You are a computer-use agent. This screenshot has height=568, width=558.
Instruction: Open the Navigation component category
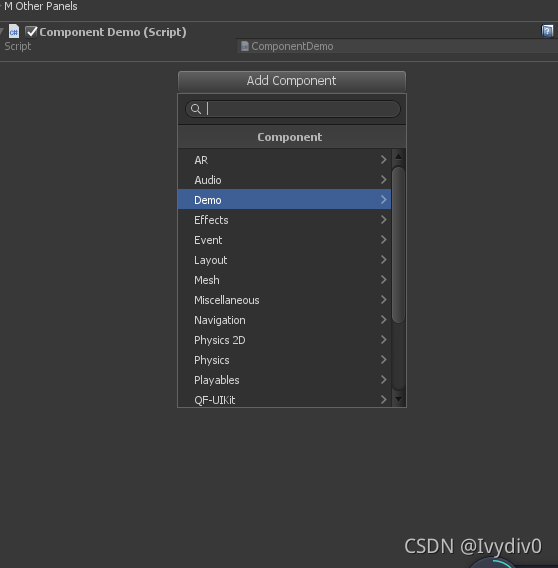284,320
